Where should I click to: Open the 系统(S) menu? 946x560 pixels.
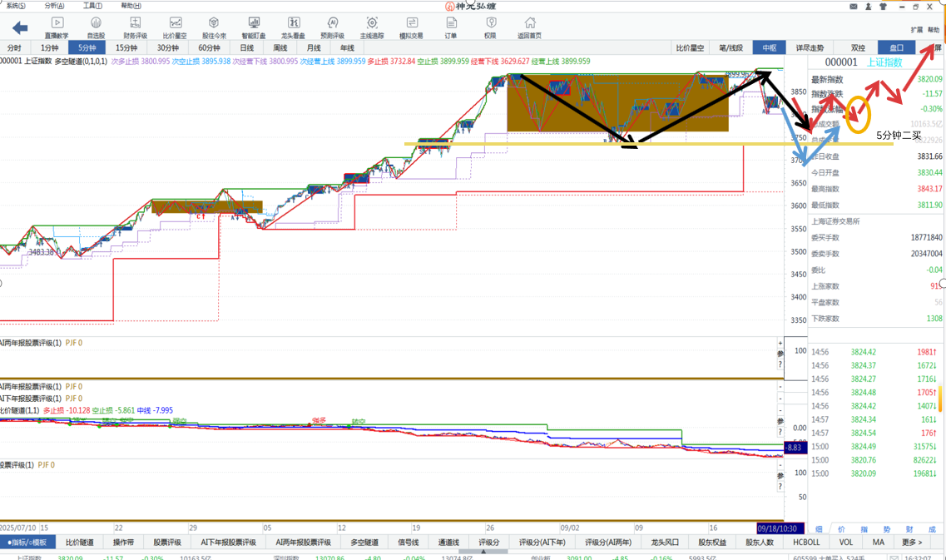pyautogui.click(x=16, y=6)
